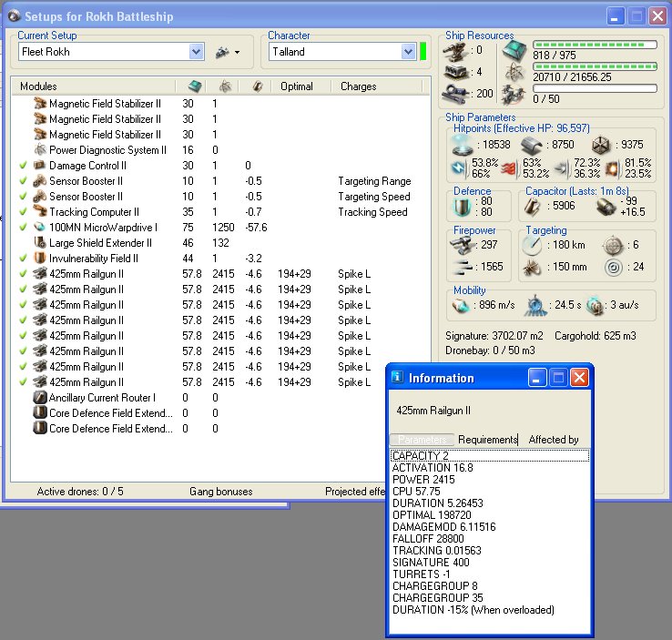Click the Capacitor Lasts 1m 8s label
This screenshot has height=640, width=672.
point(577,191)
